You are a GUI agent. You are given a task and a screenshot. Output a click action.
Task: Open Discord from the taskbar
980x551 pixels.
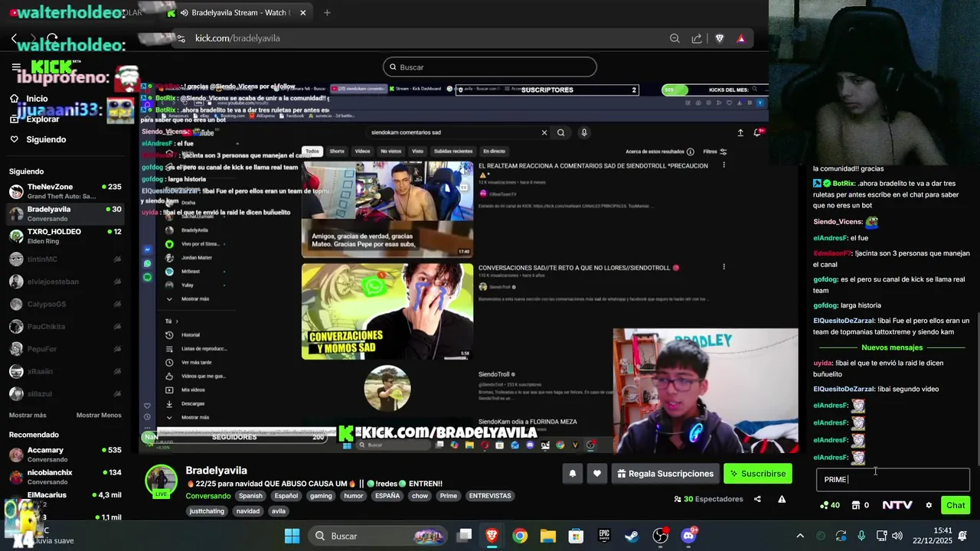click(688, 536)
